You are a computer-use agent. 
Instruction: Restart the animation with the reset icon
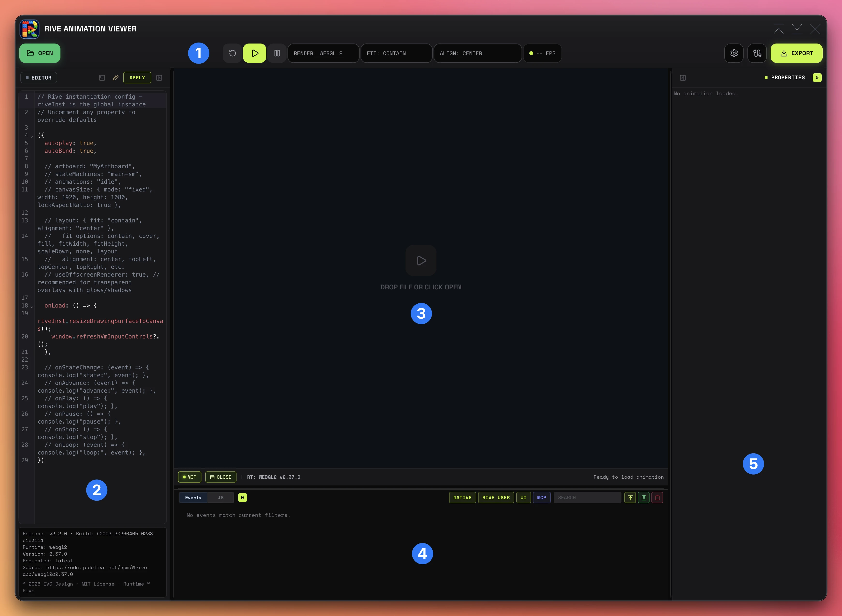tap(232, 53)
